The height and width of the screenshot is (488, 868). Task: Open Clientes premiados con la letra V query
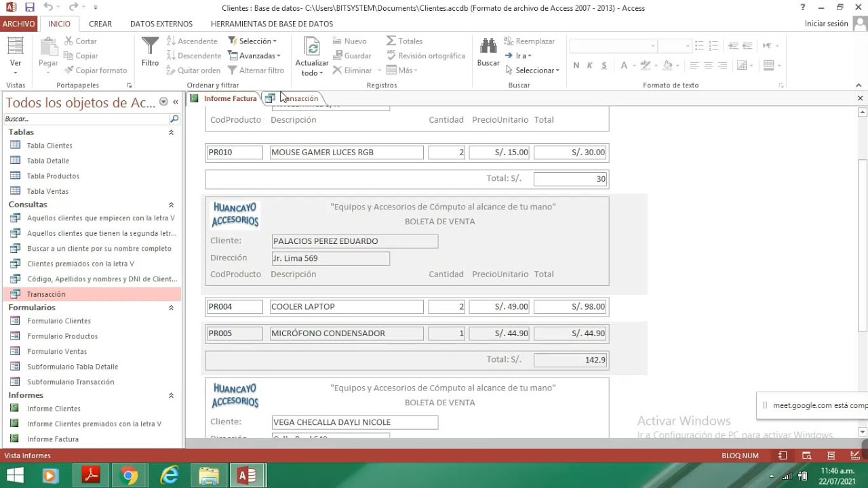click(x=80, y=264)
